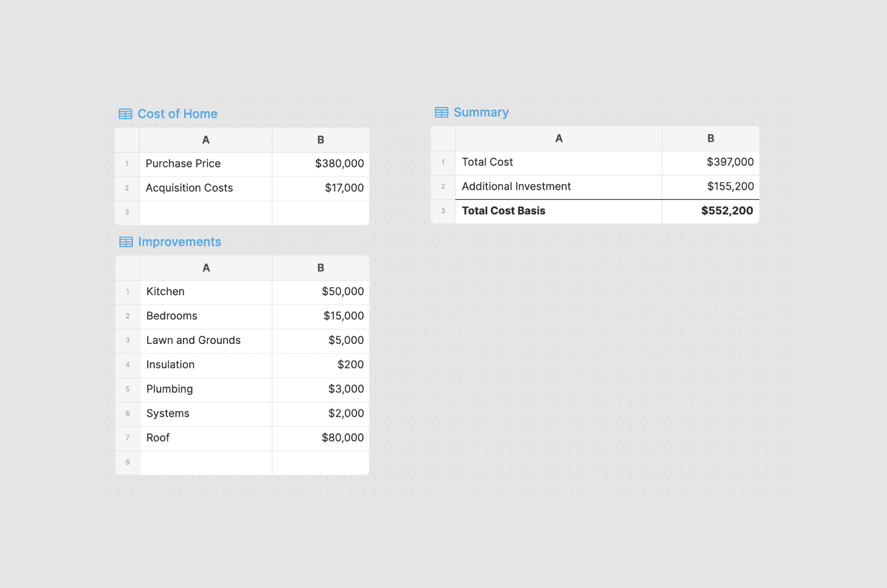This screenshot has width=887, height=588.
Task: Click the $5,000 cell
Action: click(321, 341)
